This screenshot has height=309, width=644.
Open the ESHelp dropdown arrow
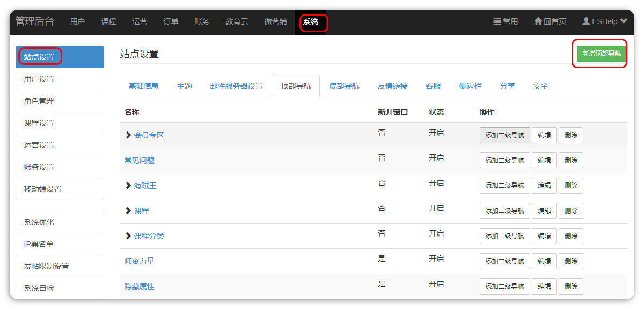[623, 21]
